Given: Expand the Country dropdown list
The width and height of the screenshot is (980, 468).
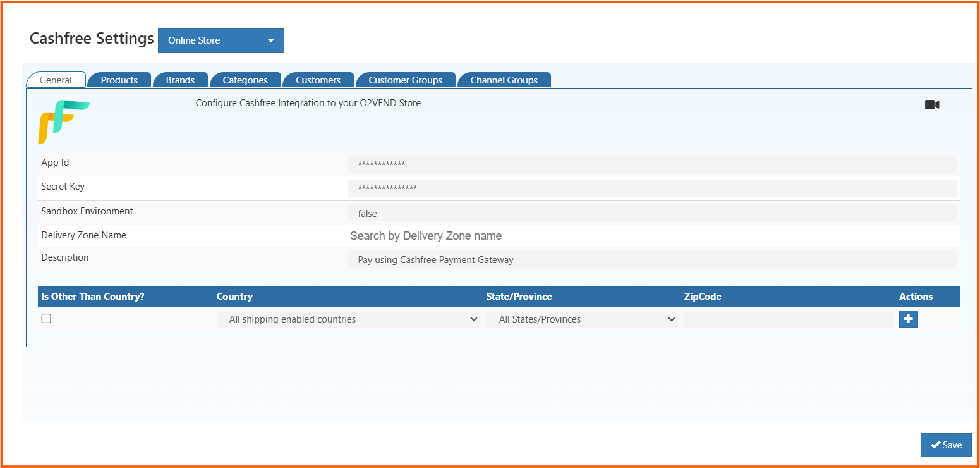Looking at the screenshot, I should click(348, 319).
